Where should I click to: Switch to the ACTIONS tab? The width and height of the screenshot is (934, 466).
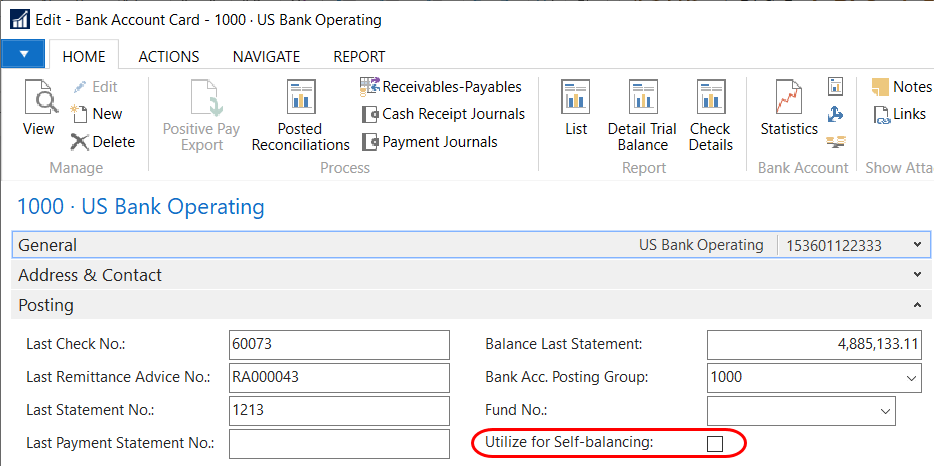point(168,57)
